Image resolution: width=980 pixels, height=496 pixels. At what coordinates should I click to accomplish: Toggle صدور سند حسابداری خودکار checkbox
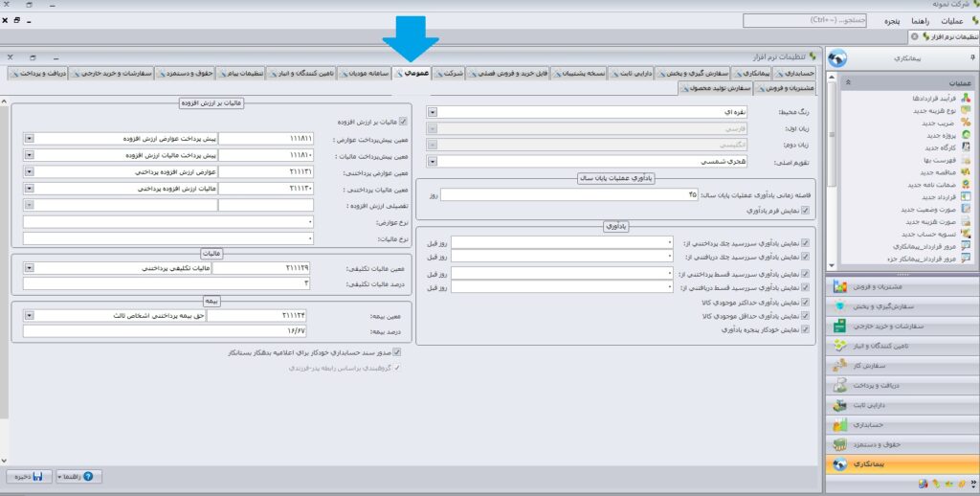tap(397, 353)
